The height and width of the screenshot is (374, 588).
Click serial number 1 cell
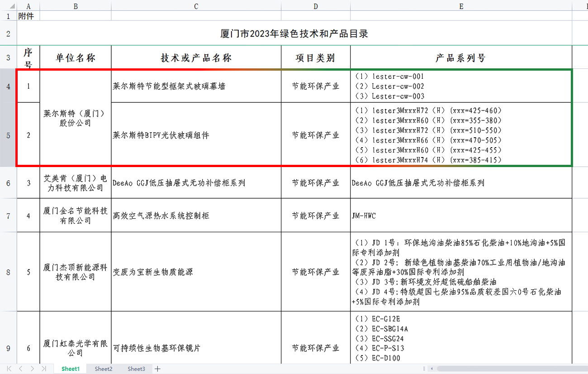(x=28, y=86)
